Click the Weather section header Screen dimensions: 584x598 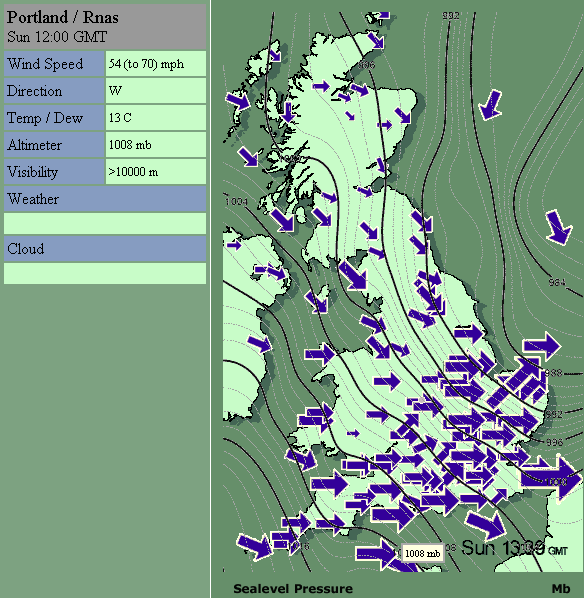click(105, 199)
